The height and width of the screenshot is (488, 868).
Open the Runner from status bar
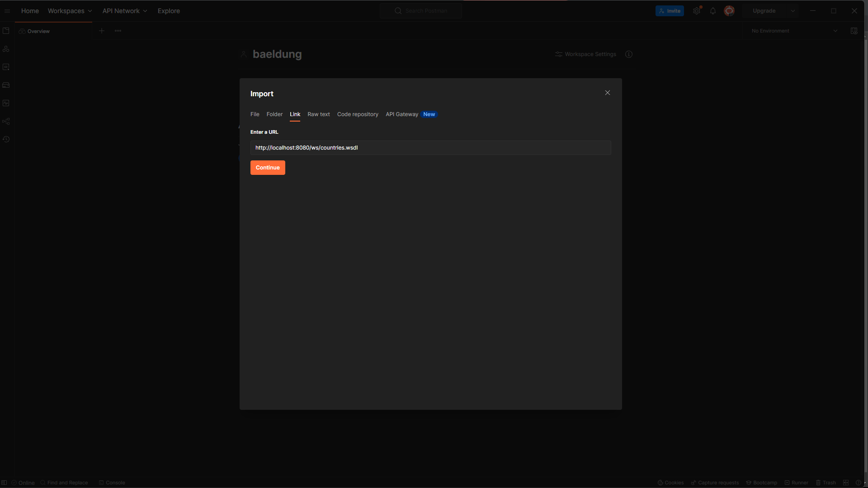point(796,483)
